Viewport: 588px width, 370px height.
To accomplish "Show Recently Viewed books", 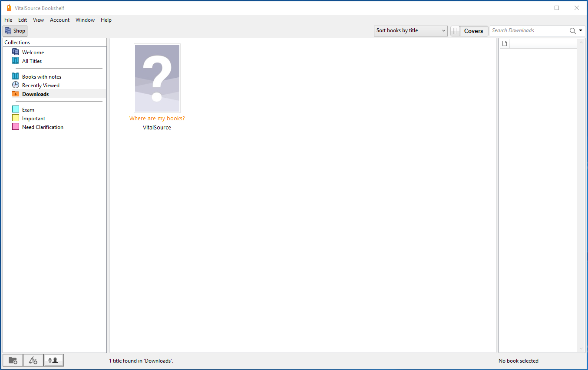I will click(x=40, y=86).
